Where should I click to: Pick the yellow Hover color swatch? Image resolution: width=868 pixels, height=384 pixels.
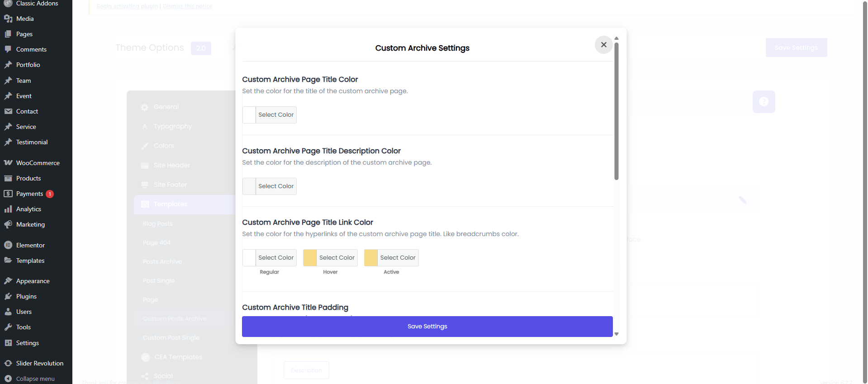tap(310, 258)
